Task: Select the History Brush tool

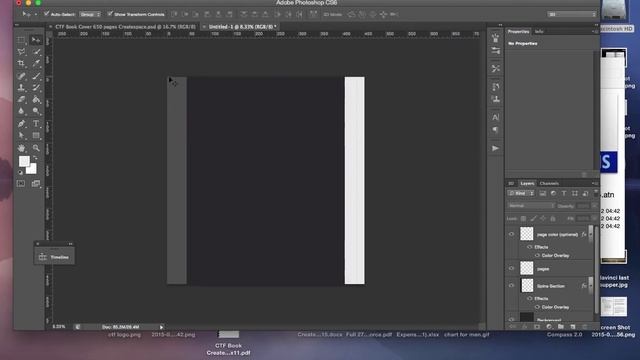Action: click(x=36, y=88)
